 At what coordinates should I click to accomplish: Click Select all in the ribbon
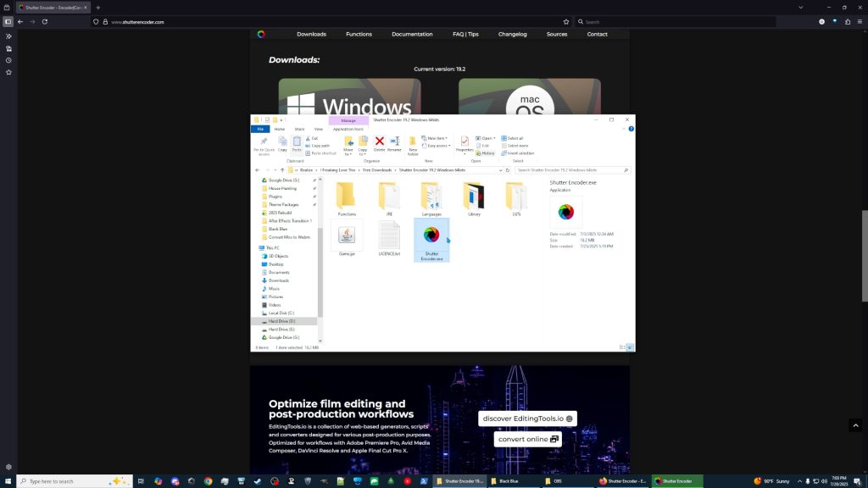[512, 138]
